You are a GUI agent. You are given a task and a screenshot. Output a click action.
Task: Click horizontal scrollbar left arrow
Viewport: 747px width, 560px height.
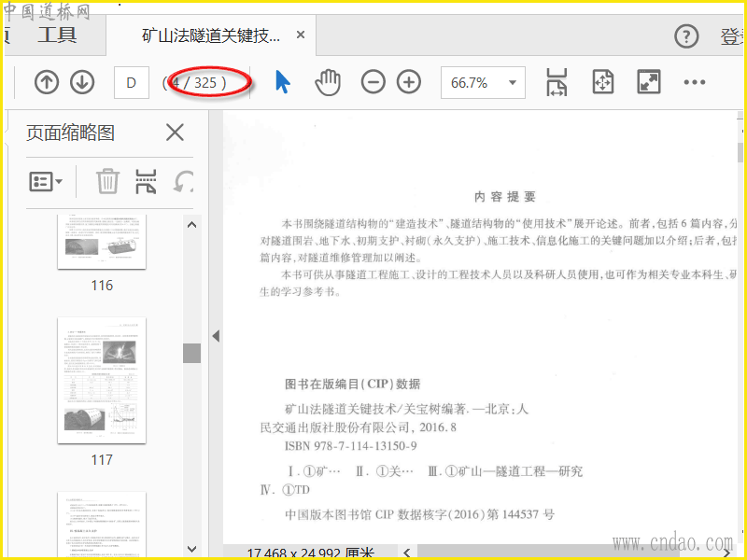pyautogui.click(x=406, y=553)
